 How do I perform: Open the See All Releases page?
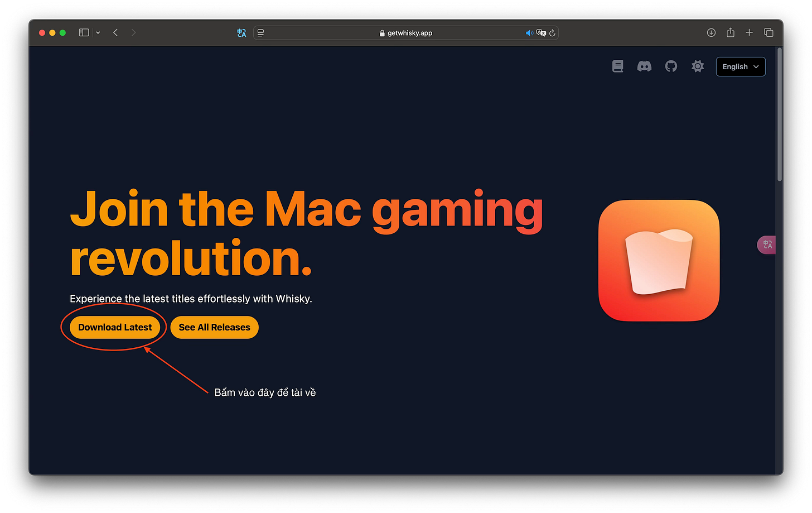214,327
